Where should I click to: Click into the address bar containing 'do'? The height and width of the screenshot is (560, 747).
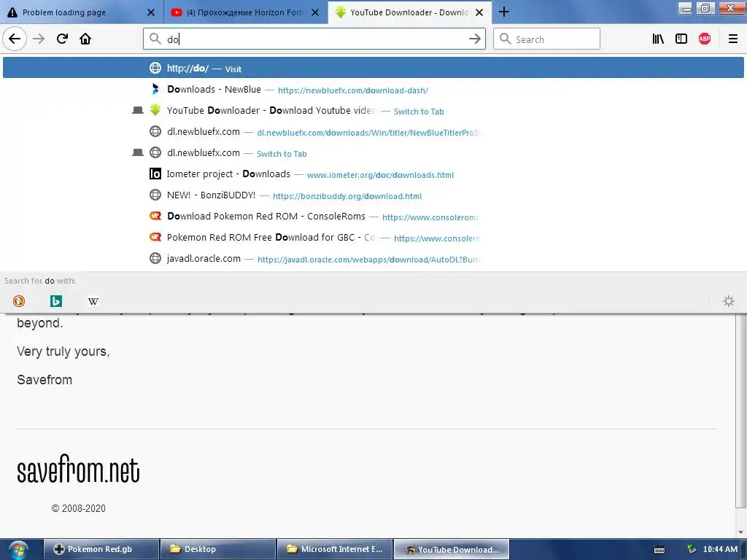[x=314, y=39]
